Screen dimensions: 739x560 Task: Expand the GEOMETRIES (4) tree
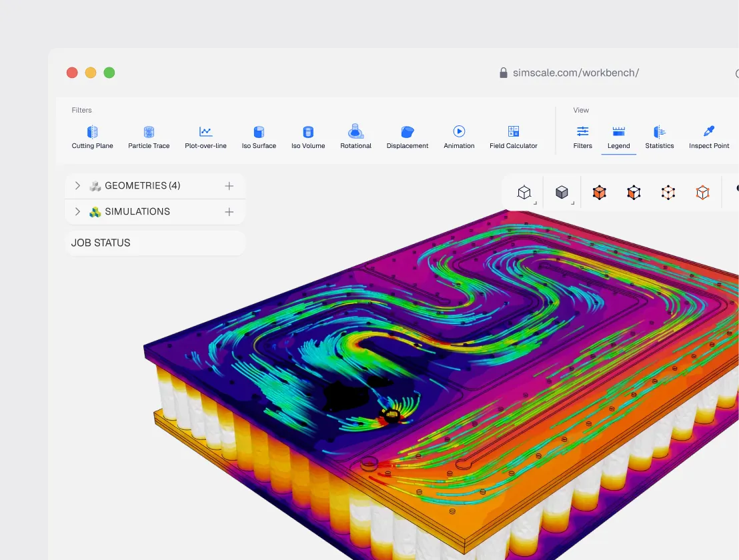coord(78,185)
